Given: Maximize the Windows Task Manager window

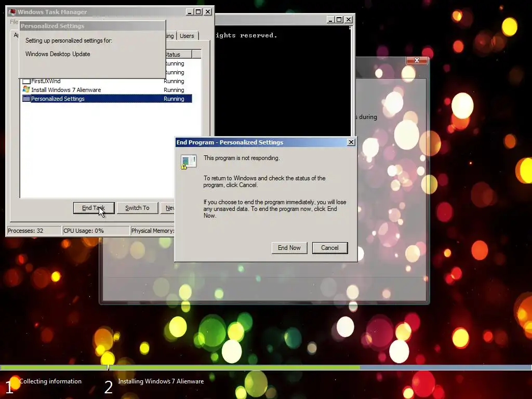Looking at the screenshot, I should pyautogui.click(x=198, y=12).
